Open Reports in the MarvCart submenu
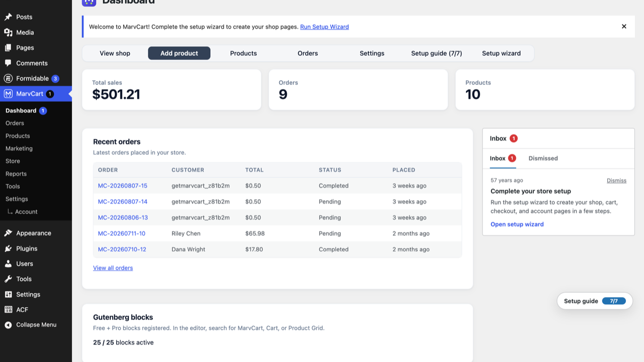644x362 pixels. [x=16, y=174]
